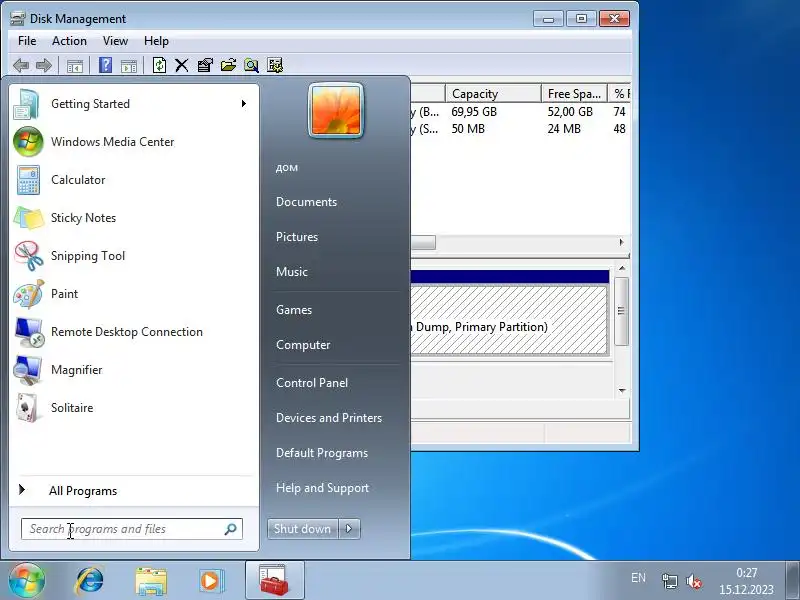Open the Help menu
800x600 pixels.
tap(156, 41)
